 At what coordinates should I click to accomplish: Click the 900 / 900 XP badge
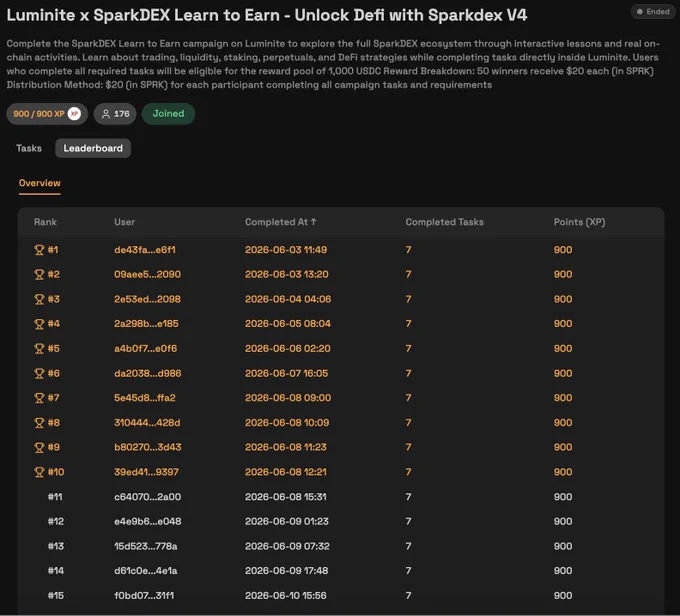[x=47, y=114]
